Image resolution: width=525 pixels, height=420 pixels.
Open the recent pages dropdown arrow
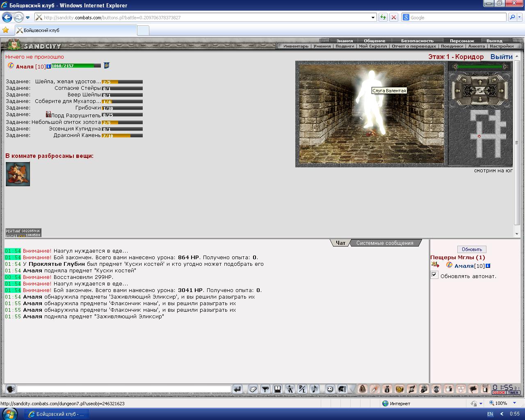27,17
